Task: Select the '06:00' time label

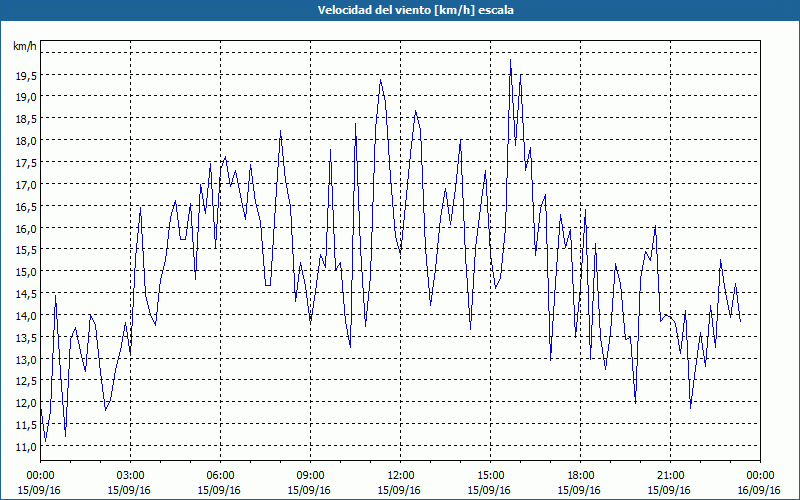Action: point(220,476)
